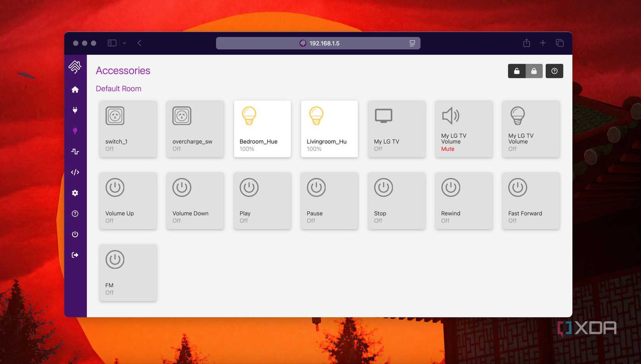This screenshot has height=364, width=641.
Task: Activate the Rewind switch tile
Action: [464, 201]
